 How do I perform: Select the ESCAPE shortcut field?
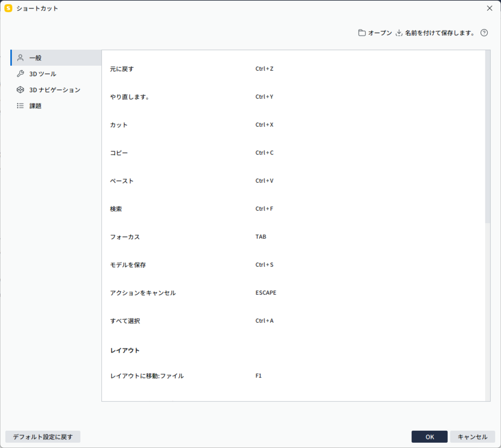[266, 293]
